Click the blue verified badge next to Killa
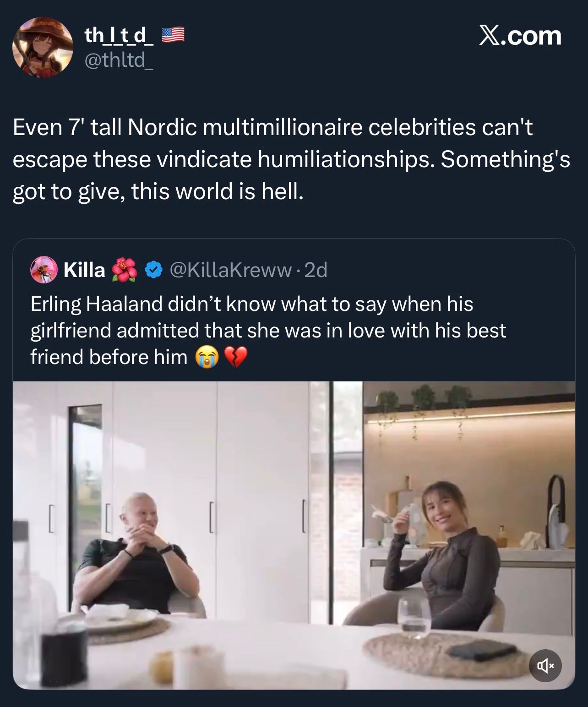 154,270
